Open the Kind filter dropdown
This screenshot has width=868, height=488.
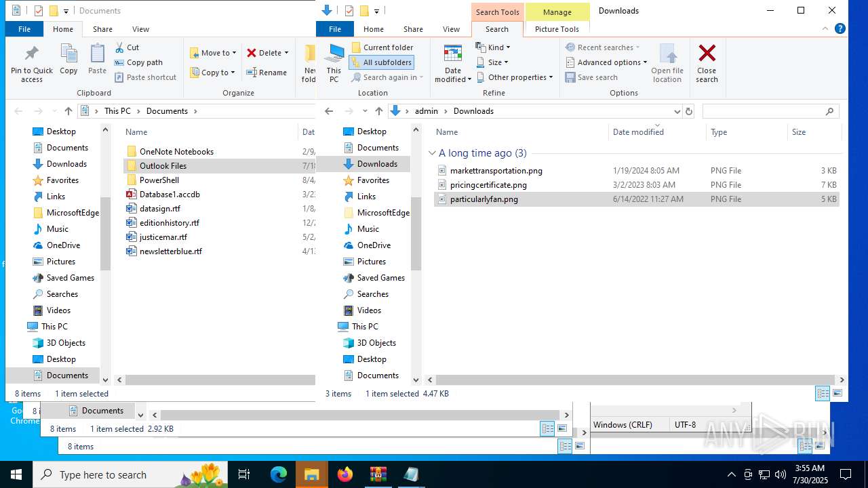coord(493,47)
